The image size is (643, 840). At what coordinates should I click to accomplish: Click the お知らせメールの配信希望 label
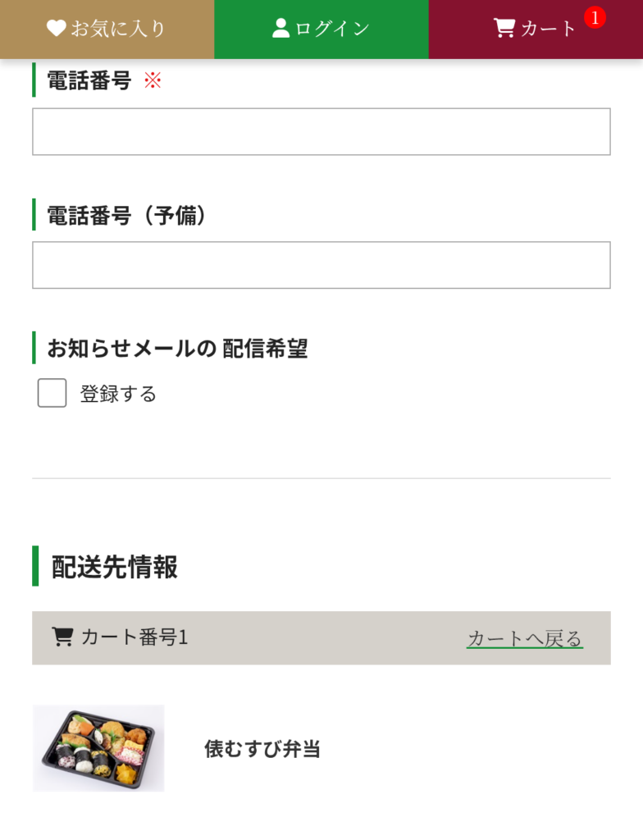coord(177,349)
